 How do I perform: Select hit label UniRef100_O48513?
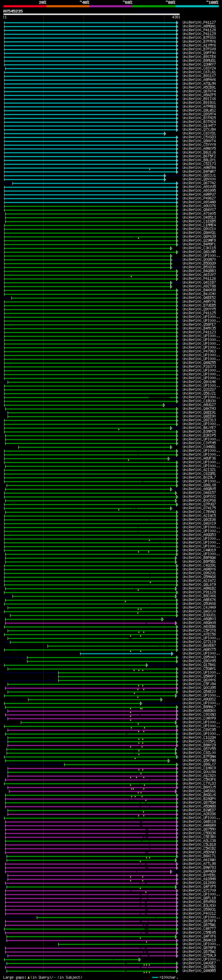pyautogui.click(x=199, y=218)
